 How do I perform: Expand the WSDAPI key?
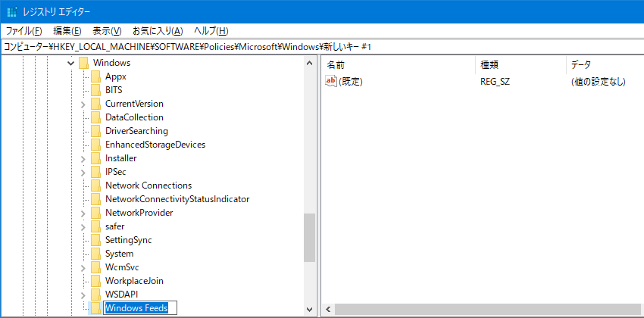tap(83, 295)
